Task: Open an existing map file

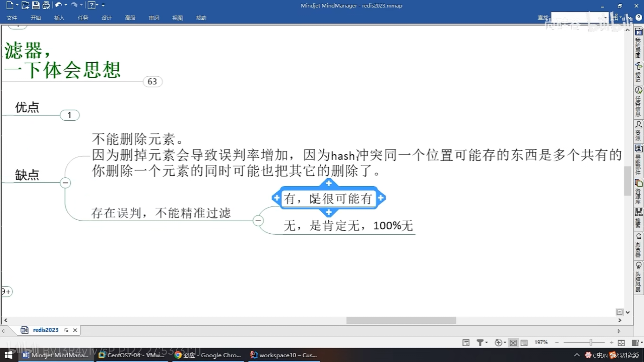Action: pos(25,5)
